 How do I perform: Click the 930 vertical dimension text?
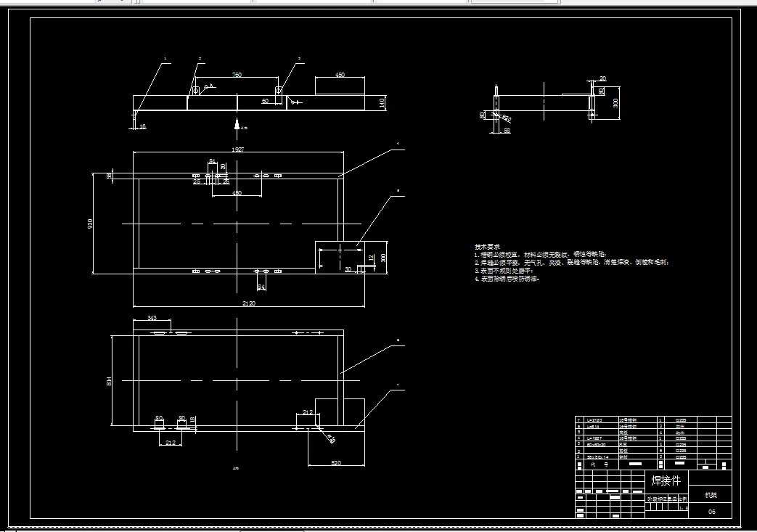(90, 224)
